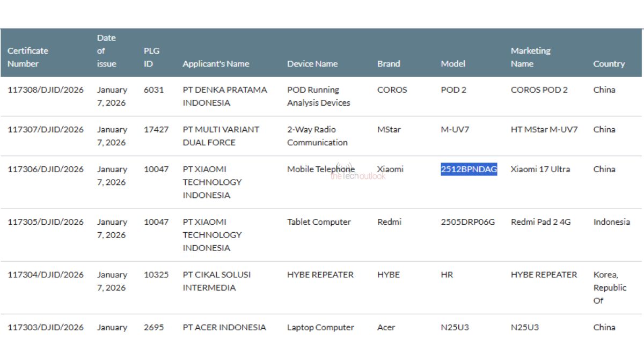Click the Applicant's Name column header
The width and height of the screenshot is (644, 362).
[x=216, y=64]
